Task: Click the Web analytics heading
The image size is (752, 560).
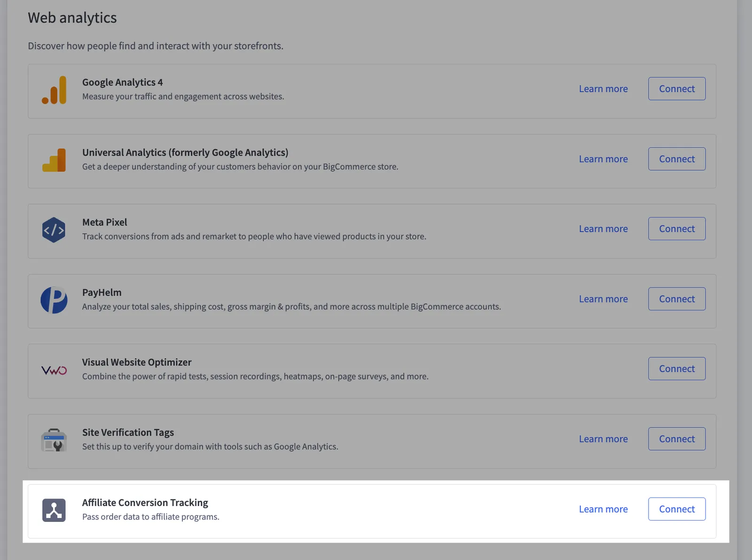Action: click(72, 18)
